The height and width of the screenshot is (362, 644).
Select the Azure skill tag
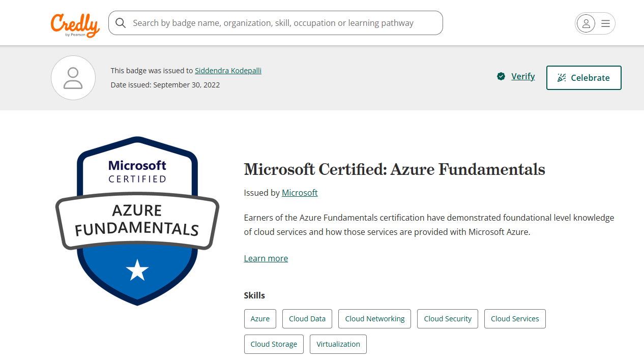[x=260, y=319]
